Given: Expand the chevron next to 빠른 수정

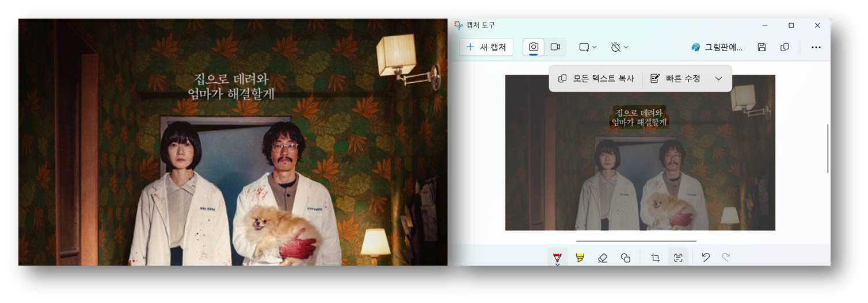Looking at the screenshot, I should 718,78.
